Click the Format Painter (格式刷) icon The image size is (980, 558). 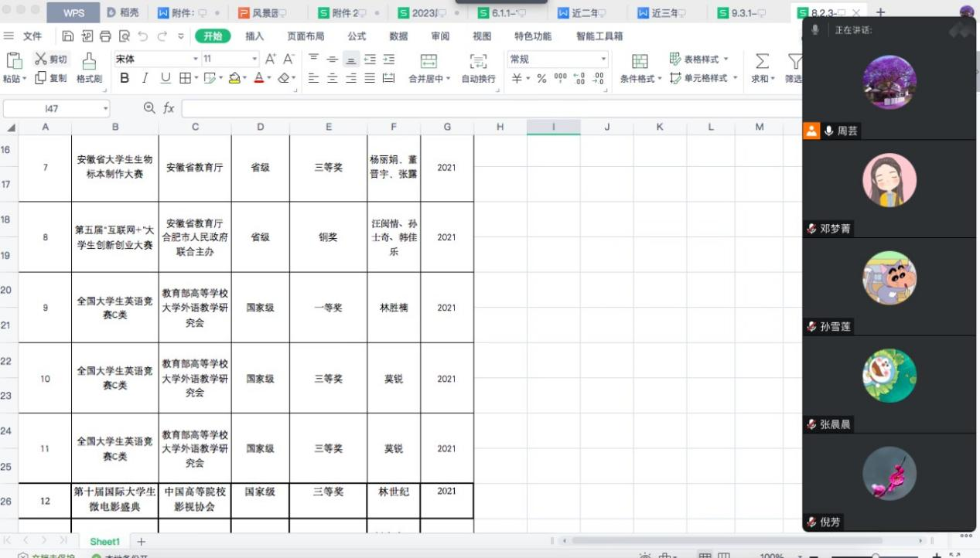(89, 60)
